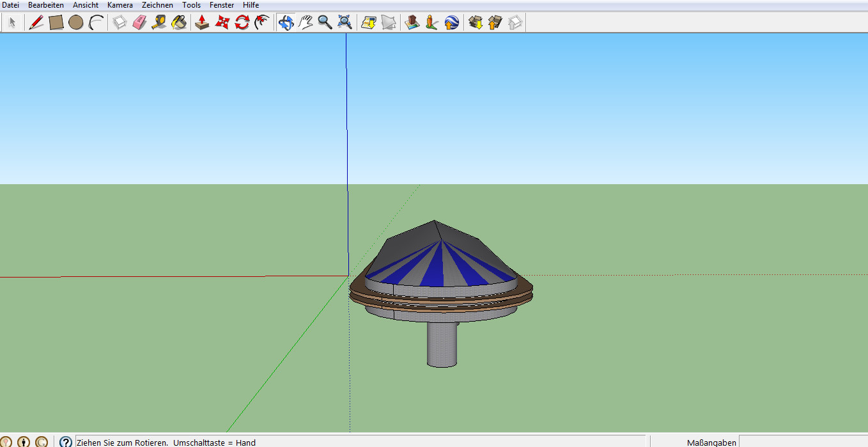Viewport: 868px width, 447px height.
Task: Click Preview Model in Google Earth
Action: pyautogui.click(x=452, y=23)
